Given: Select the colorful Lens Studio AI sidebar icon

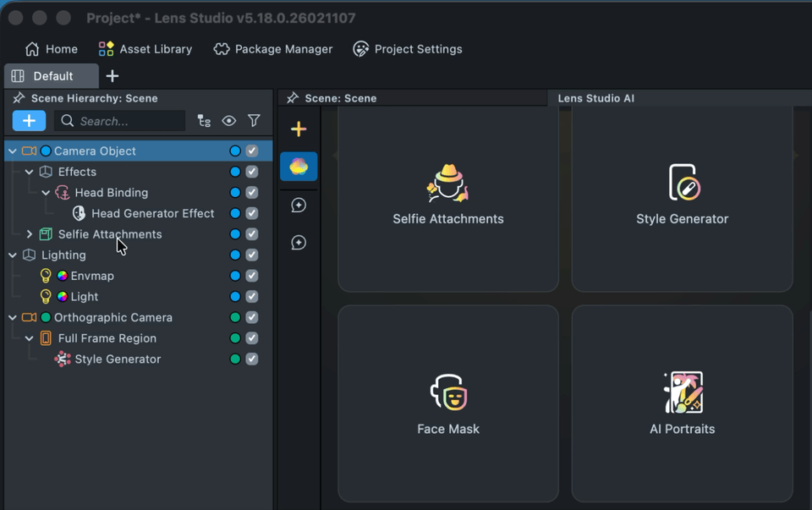Looking at the screenshot, I should [299, 167].
